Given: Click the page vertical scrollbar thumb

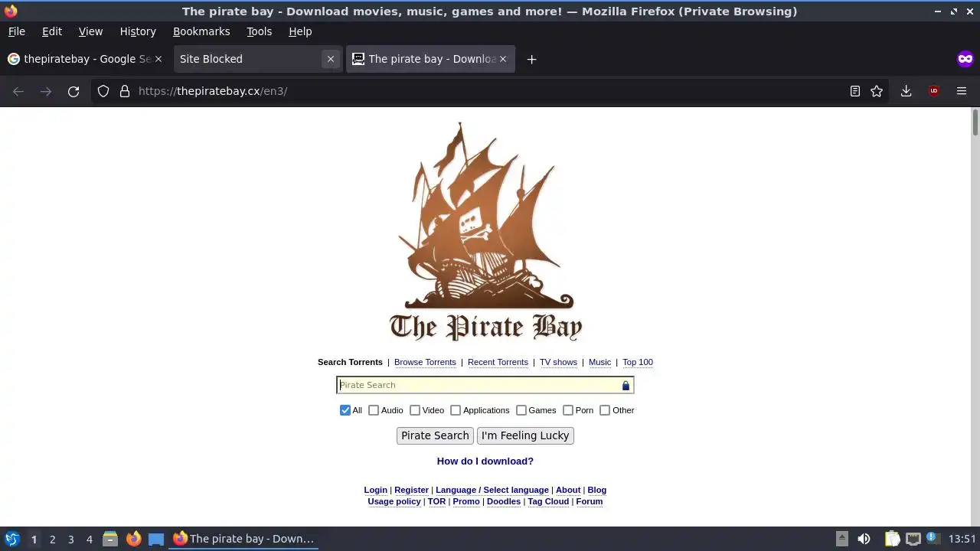Looking at the screenshot, I should click(975, 122).
